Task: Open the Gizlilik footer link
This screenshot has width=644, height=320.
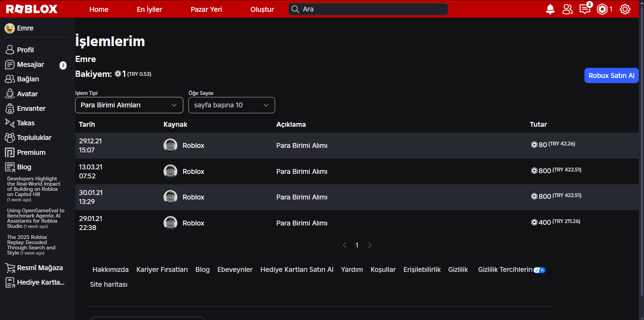Action: click(458, 269)
